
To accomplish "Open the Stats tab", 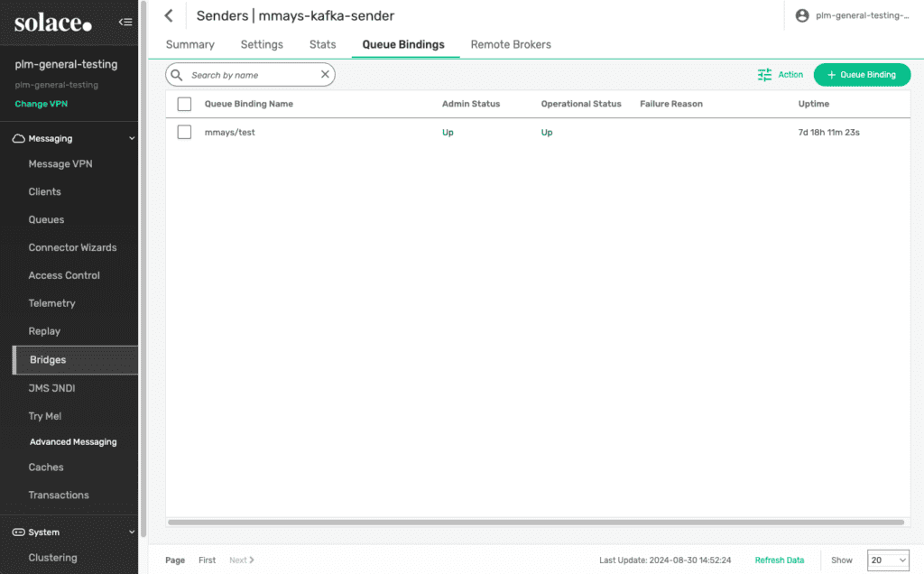I will (324, 44).
